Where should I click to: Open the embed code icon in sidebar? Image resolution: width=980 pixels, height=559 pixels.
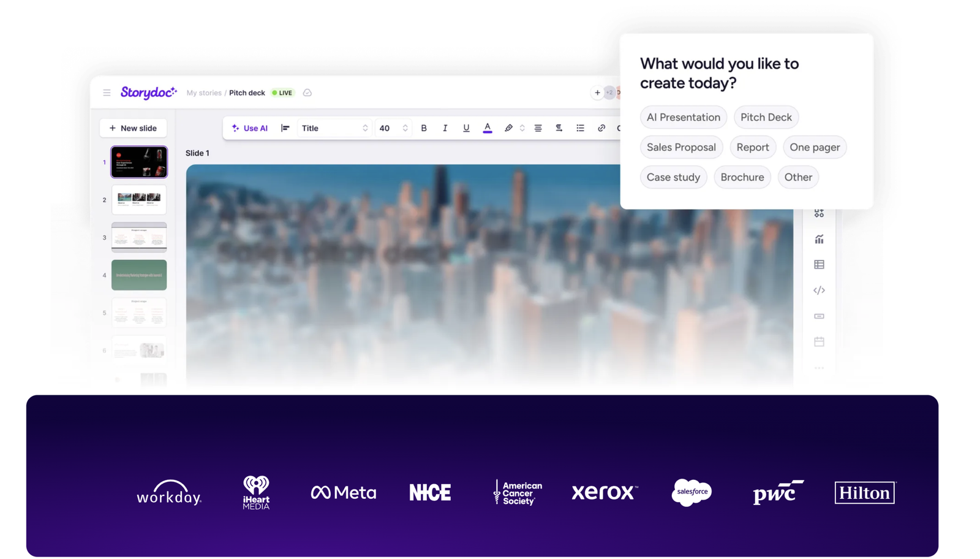[819, 291]
